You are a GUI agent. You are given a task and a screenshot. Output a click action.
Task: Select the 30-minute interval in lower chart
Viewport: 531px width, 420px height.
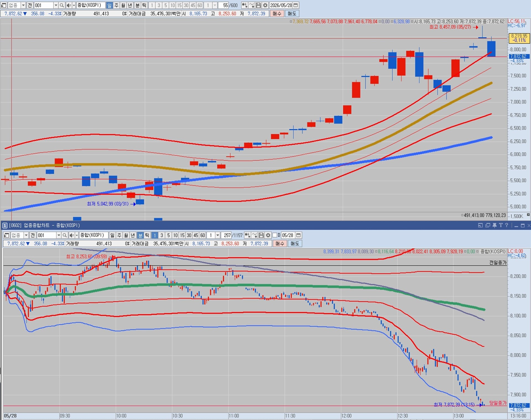189,235
